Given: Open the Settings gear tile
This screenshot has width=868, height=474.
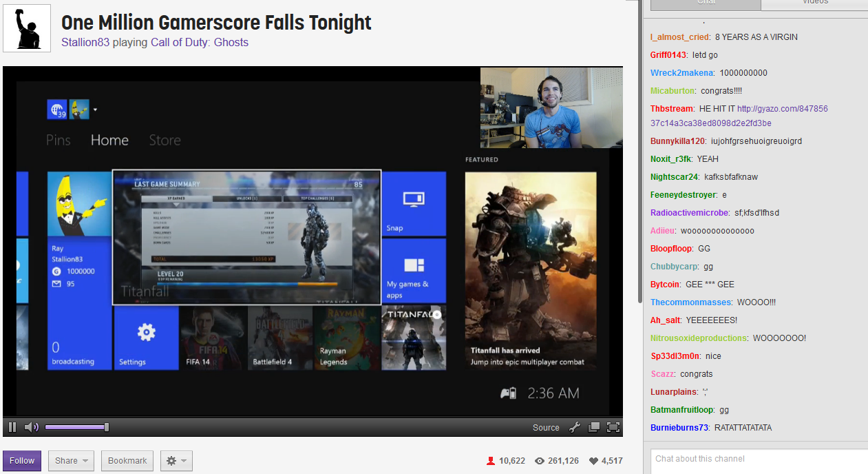Looking at the screenshot, I should (146, 338).
